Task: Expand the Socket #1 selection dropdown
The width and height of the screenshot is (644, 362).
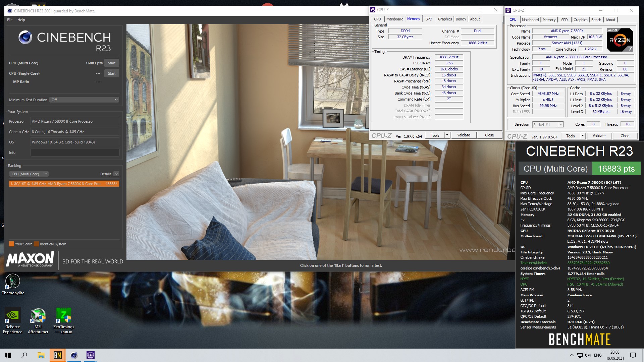Action: click(560, 125)
